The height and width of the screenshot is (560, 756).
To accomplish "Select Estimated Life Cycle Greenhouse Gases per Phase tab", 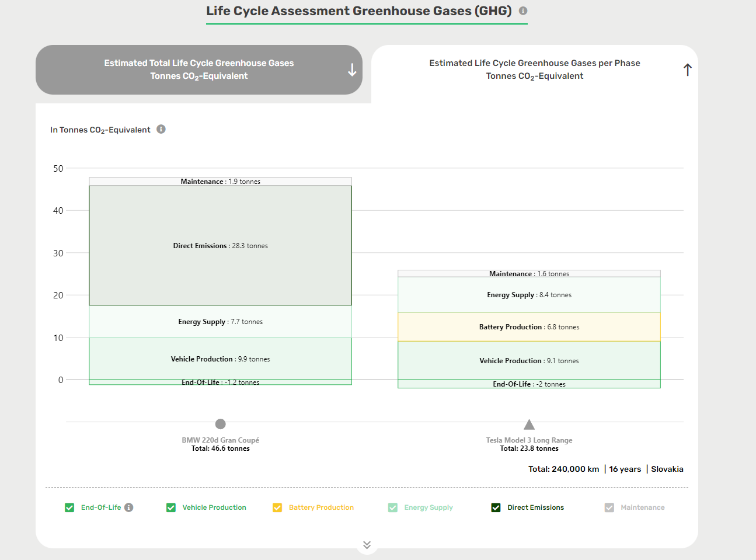I will 535,69.
